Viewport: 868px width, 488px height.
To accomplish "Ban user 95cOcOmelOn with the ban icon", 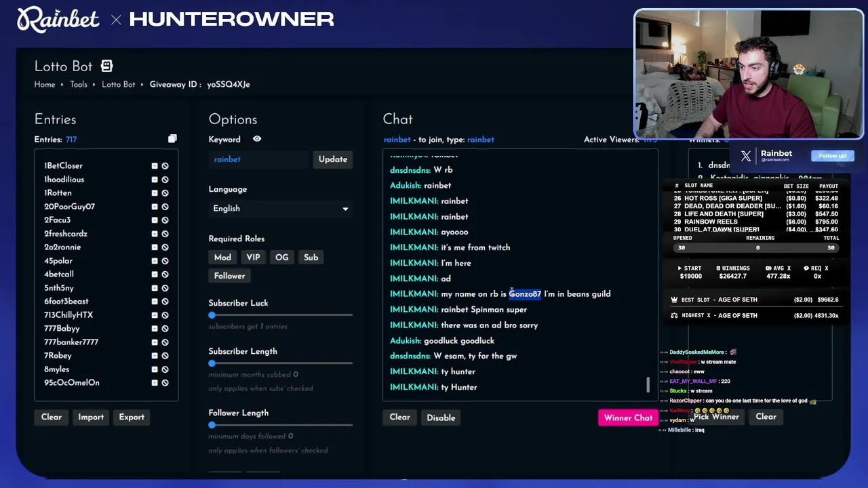I will [165, 383].
